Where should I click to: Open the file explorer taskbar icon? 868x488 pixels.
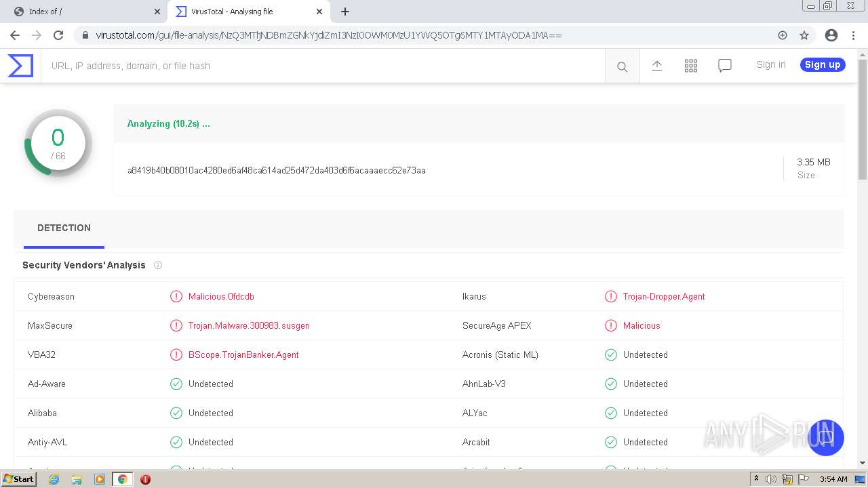(77, 479)
